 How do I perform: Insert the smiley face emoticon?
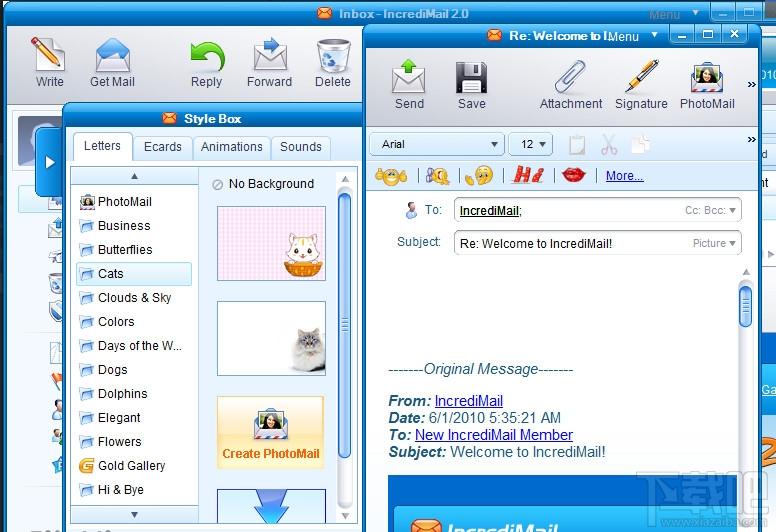(390, 176)
